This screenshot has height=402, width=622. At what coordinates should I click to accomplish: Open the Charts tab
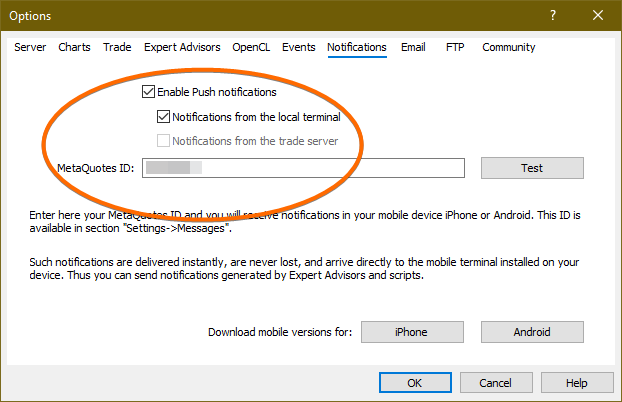tap(74, 47)
